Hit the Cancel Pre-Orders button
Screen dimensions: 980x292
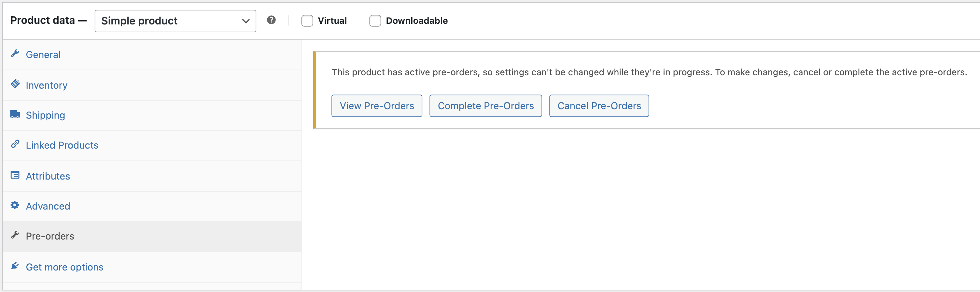coord(599,106)
